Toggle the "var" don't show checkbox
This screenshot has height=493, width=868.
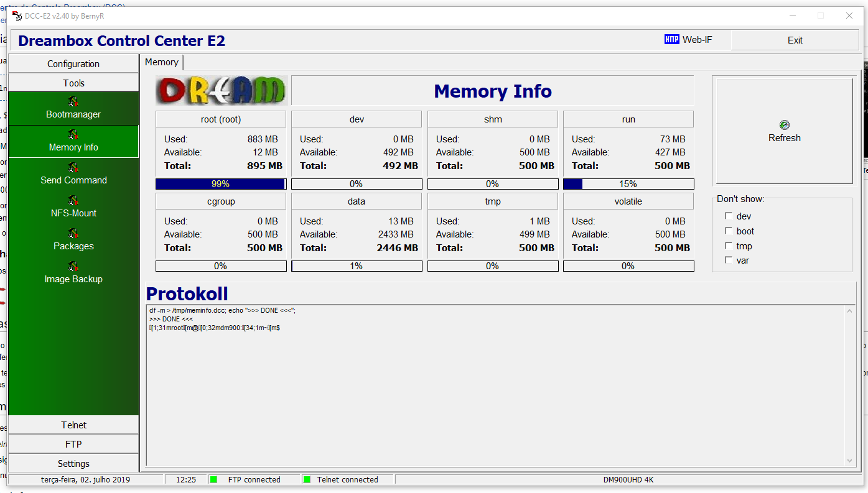(729, 260)
